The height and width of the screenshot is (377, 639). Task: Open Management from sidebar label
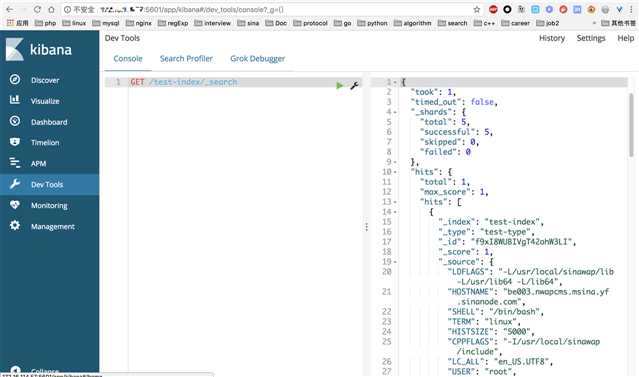pyautogui.click(x=53, y=227)
